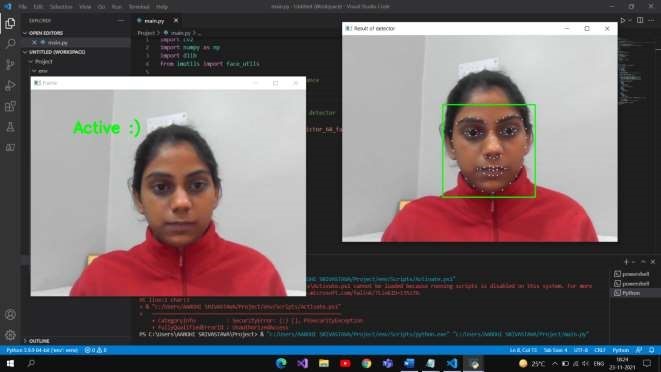The width and height of the screenshot is (661, 372).
Task: Change UTF-8 file encoding
Action: pyautogui.click(x=580, y=350)
